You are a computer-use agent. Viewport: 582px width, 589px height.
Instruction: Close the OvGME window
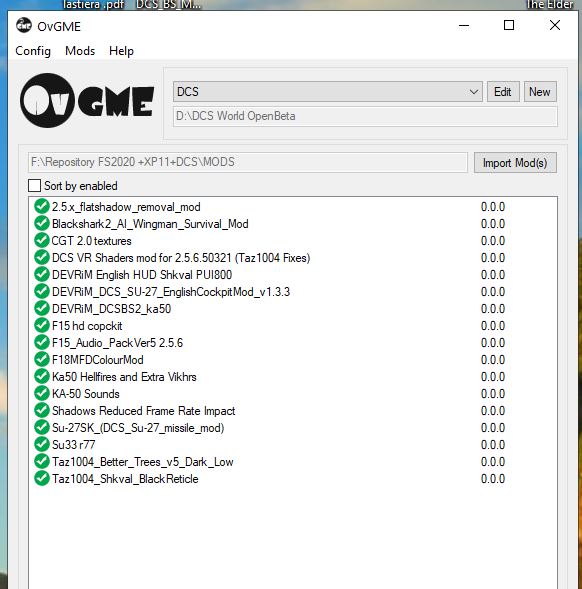tap(555, 26)
